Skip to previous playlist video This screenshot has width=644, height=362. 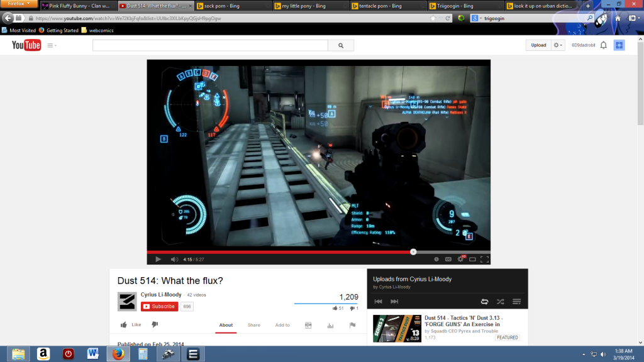pyautogui.click(x=378, y=302)
